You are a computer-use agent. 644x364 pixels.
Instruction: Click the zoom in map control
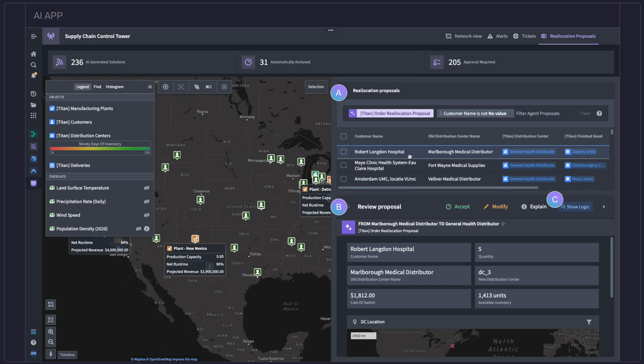[x=51, y=332]
